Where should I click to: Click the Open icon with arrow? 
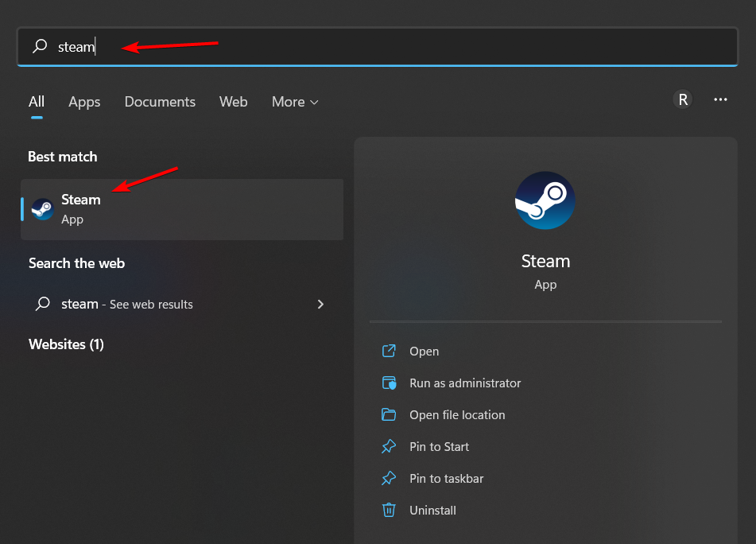pos(389,351)
